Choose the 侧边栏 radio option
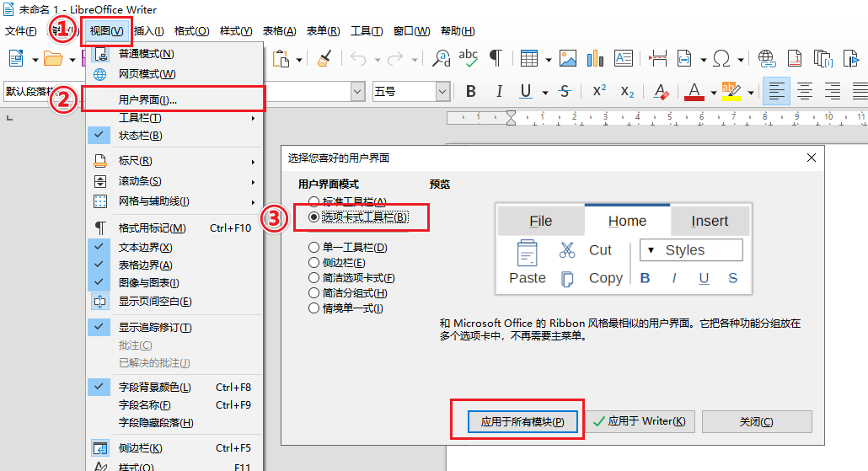This screenshot has height=471, width=868. click(314, 263)
